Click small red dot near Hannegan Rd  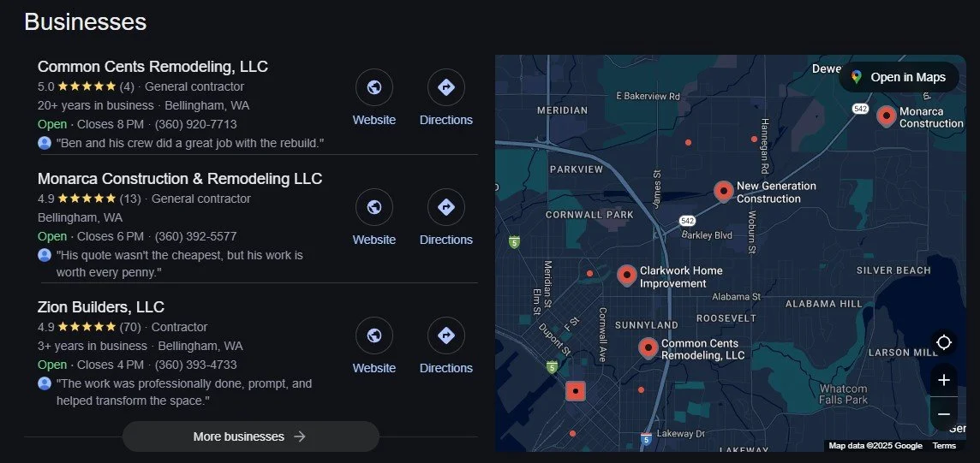click(x=755, y=139)
